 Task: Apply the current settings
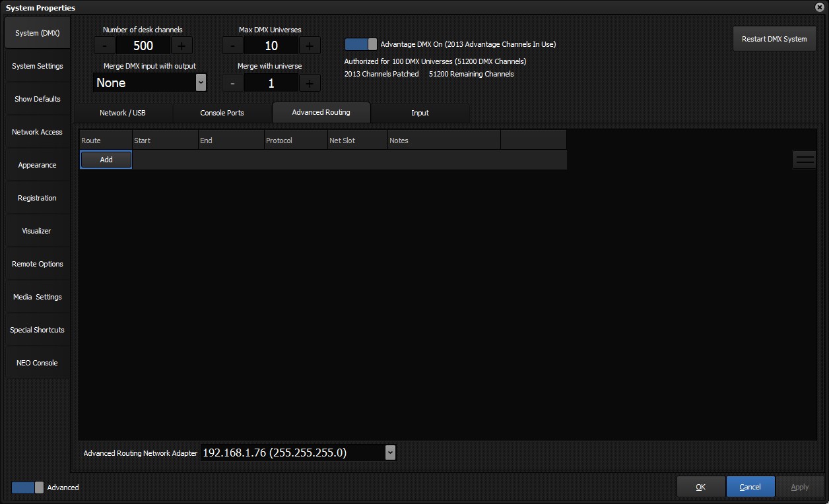[x=800, y=486]
